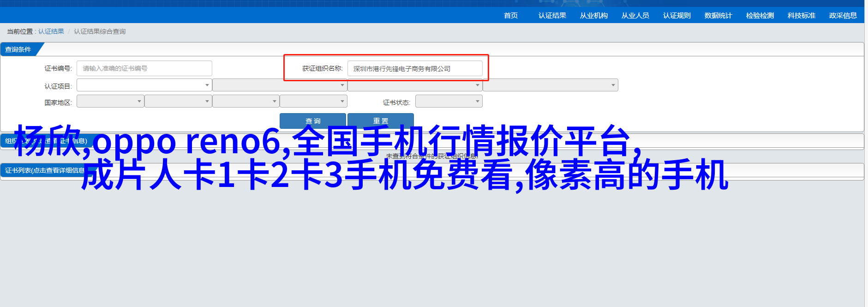This screenshot has height=307, width=868.
Task: Open the third 国家地区 dropdown
Action: pos(246,101)
